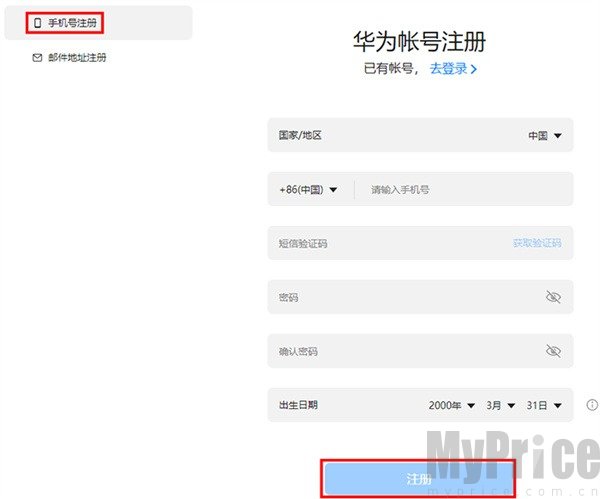Open the 国家/地区 country dropdown
Image resolution: width=600 pixels, height=499 pixels.
coord(420,135)
